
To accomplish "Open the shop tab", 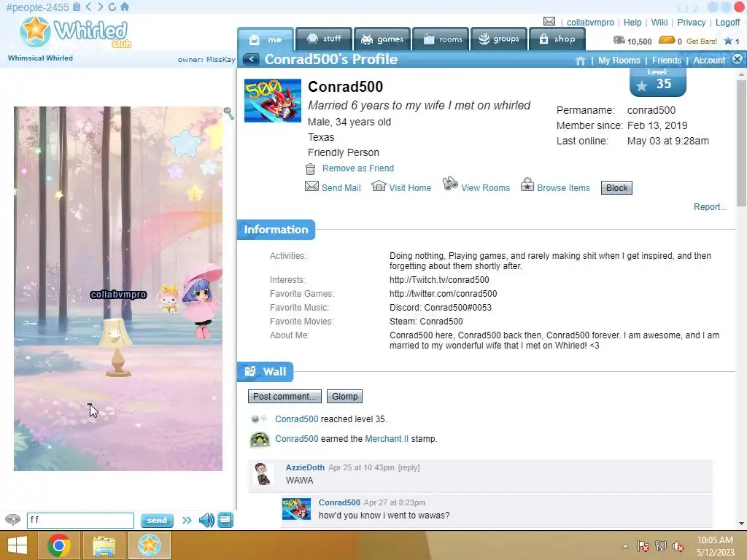I will tap(557, 39).
